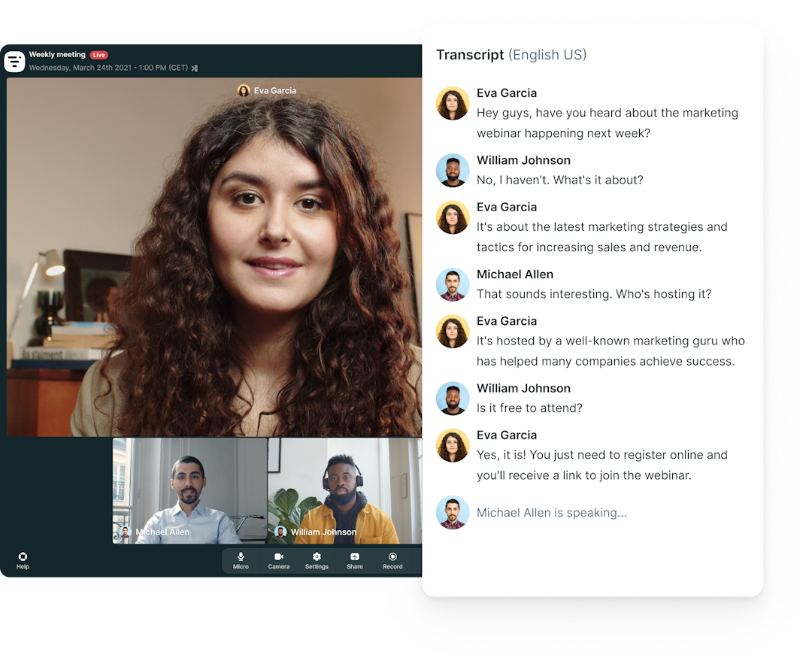This screenshot has height=670, width=812.
Task: Click the Transcript panel heading
Action: click(470, 55)
